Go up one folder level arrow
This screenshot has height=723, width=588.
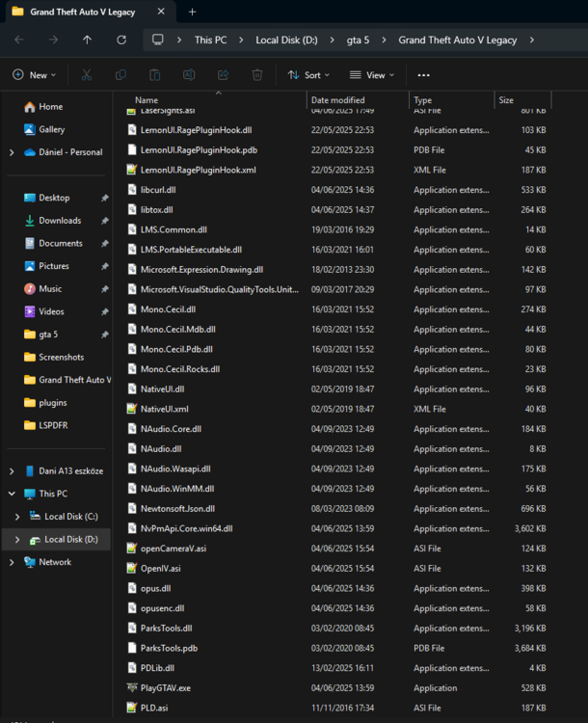click(87, 40)
